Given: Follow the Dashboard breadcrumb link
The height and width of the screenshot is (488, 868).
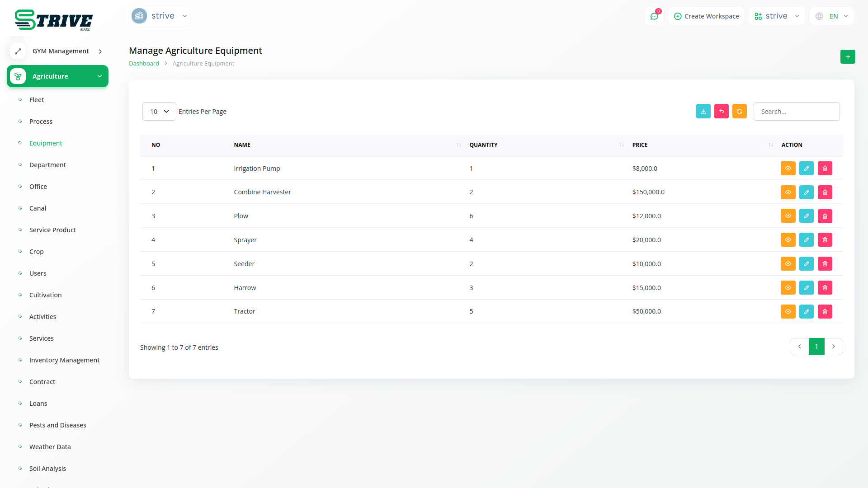Looking at the screenshot, I should coord(144,64).
